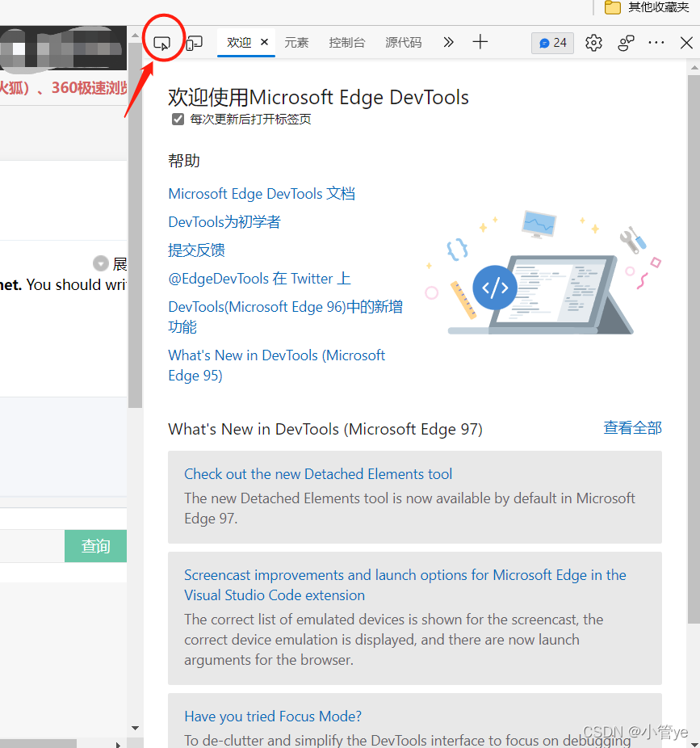Close the 欢迎 welcome tab

[x=264, y=42]
